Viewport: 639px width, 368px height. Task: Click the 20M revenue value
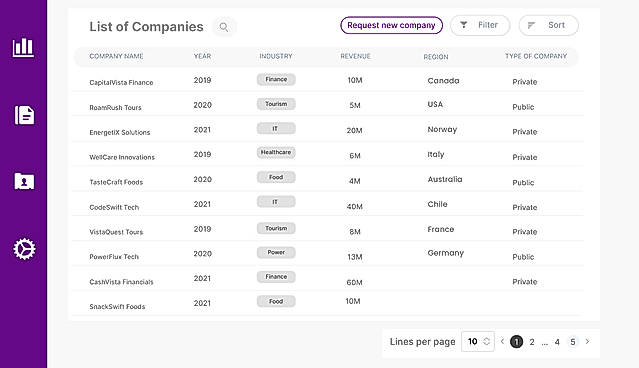[x=355, y=130]
